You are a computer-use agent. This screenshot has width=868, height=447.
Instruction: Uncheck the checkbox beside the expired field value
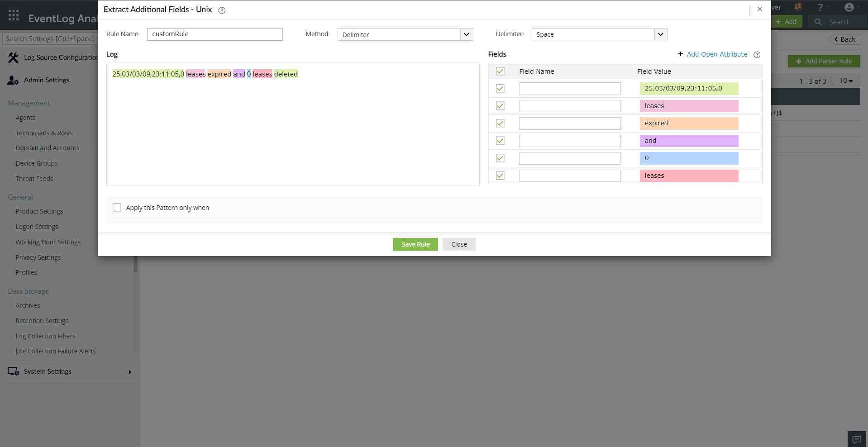click(x=500, y=123)
